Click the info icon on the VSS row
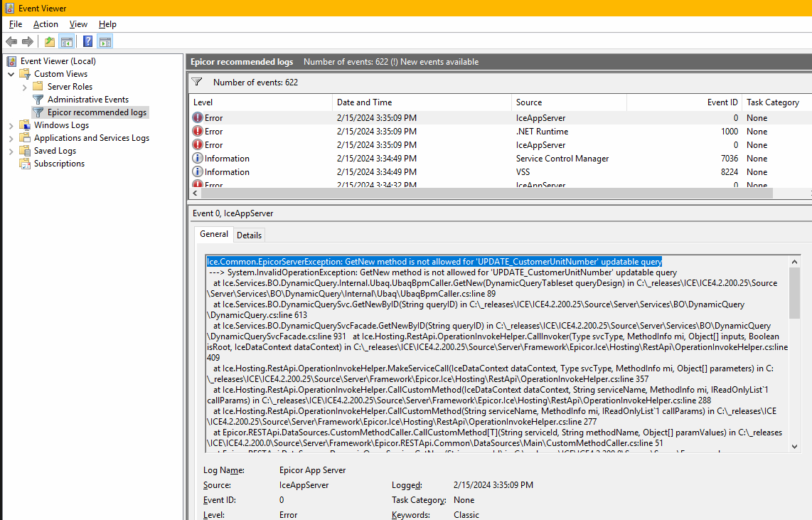The height and width of the screenshot is (520, 812). pos(197,172)
